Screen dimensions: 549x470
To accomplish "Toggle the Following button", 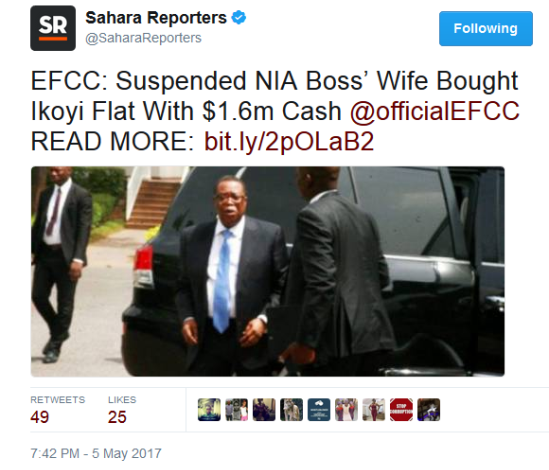I will 486,28.
